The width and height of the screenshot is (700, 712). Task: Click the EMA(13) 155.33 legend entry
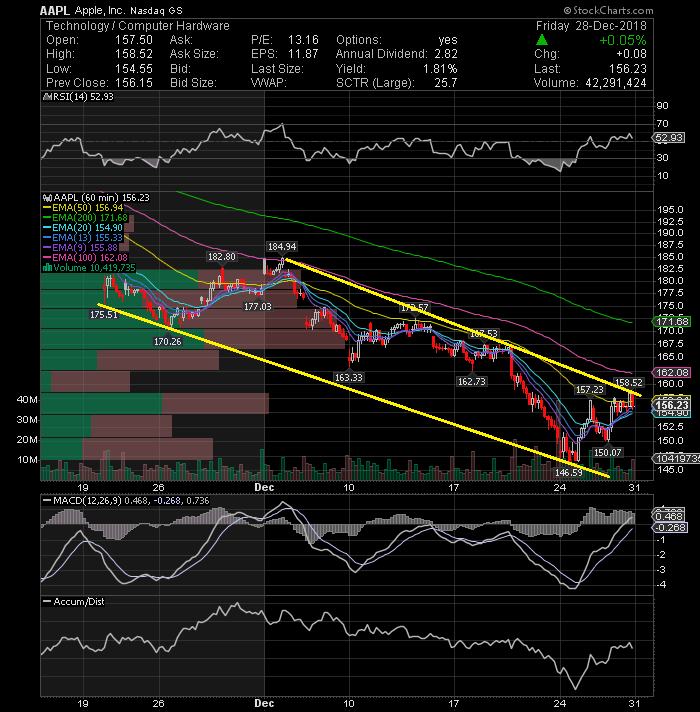point(87,237)
